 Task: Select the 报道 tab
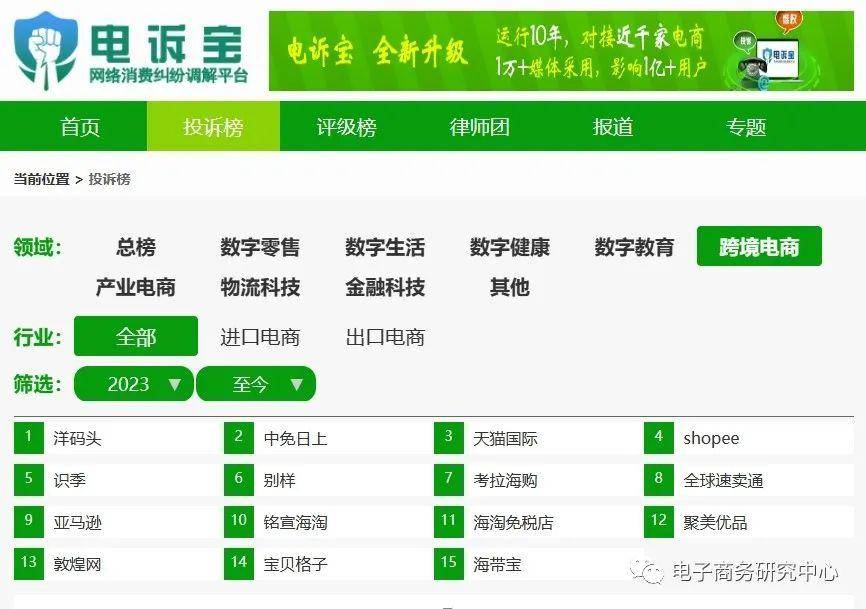612,127
